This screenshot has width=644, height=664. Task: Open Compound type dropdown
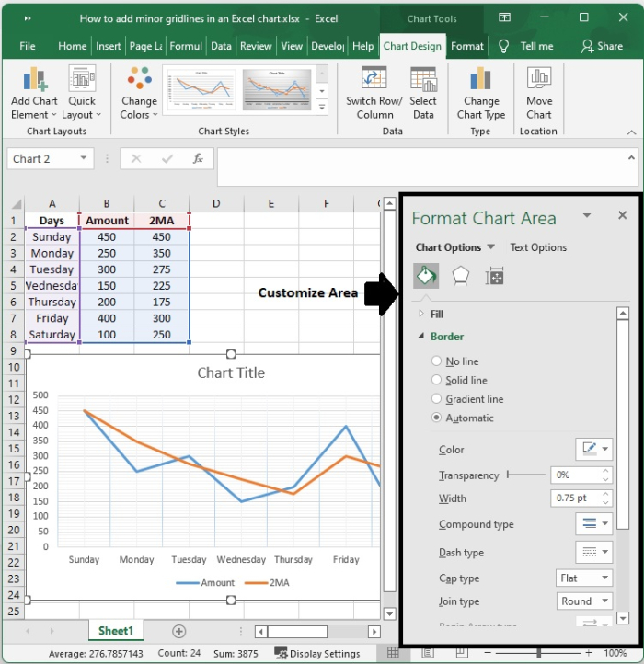tap(594, 524)
